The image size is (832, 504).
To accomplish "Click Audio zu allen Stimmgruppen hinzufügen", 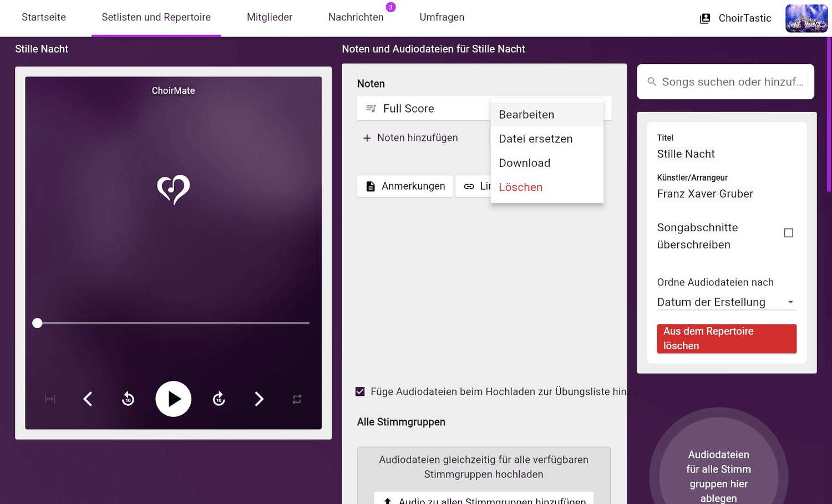I will [x=484, y=498].
